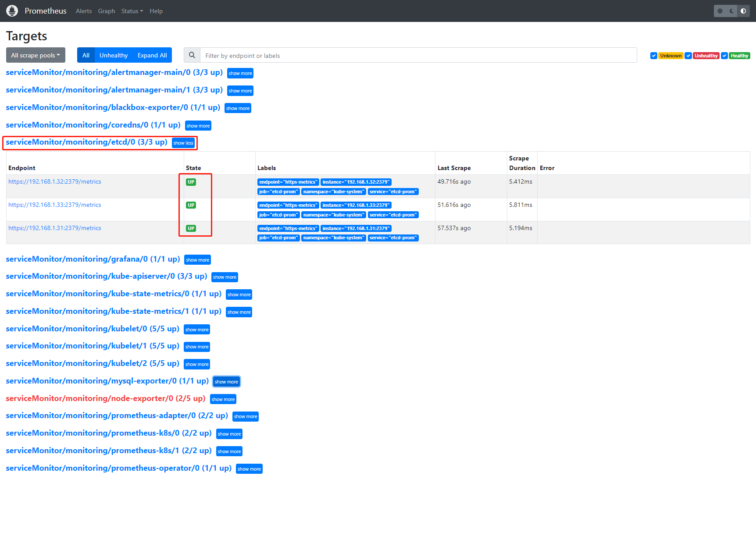The height and width of the screenshot is (536, 756).
Task: Click the blackbox-exporter/0 (1/1 up) pool title
Action: 113,107
